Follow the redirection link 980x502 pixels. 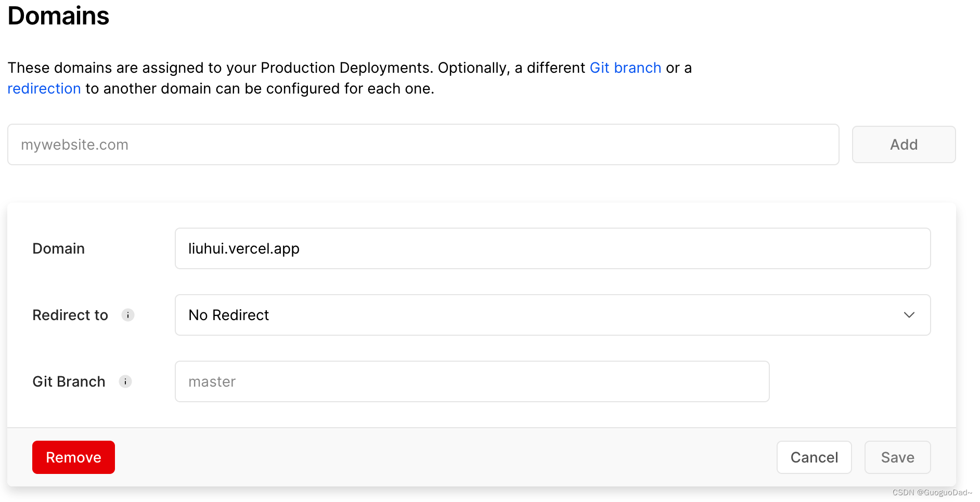(44, 89)
